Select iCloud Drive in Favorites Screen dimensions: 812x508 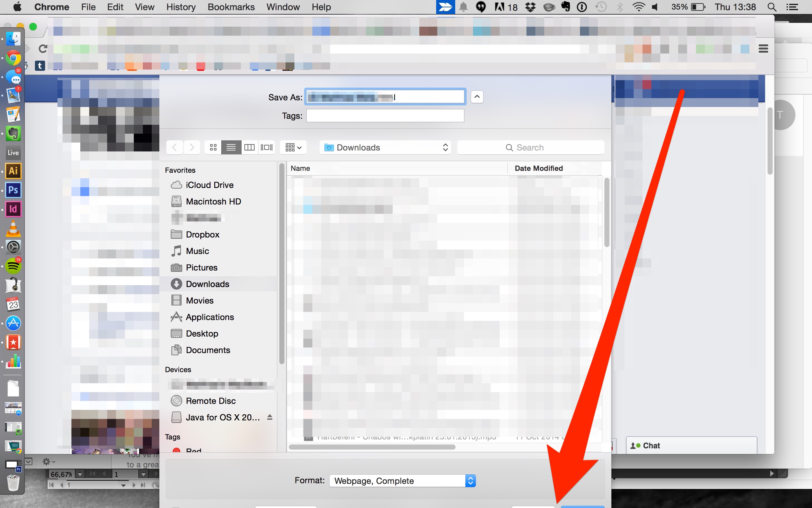[209, 185]
